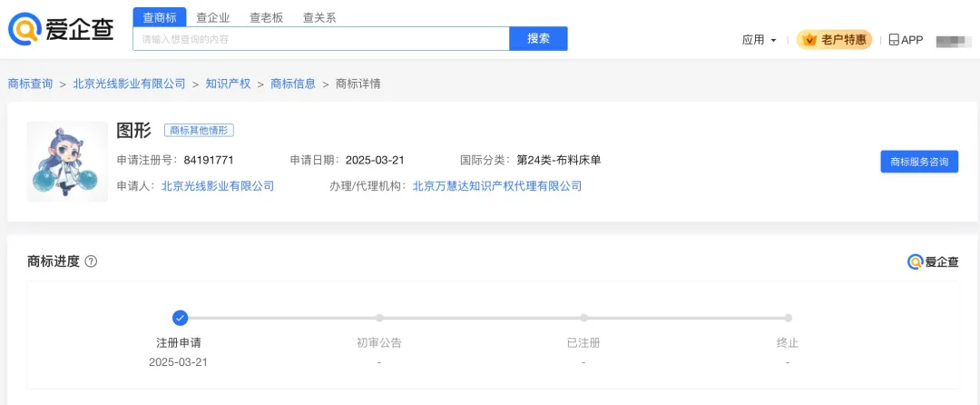
Task: Click 商标详情 breadcrumb text
Action: (358, 84)
